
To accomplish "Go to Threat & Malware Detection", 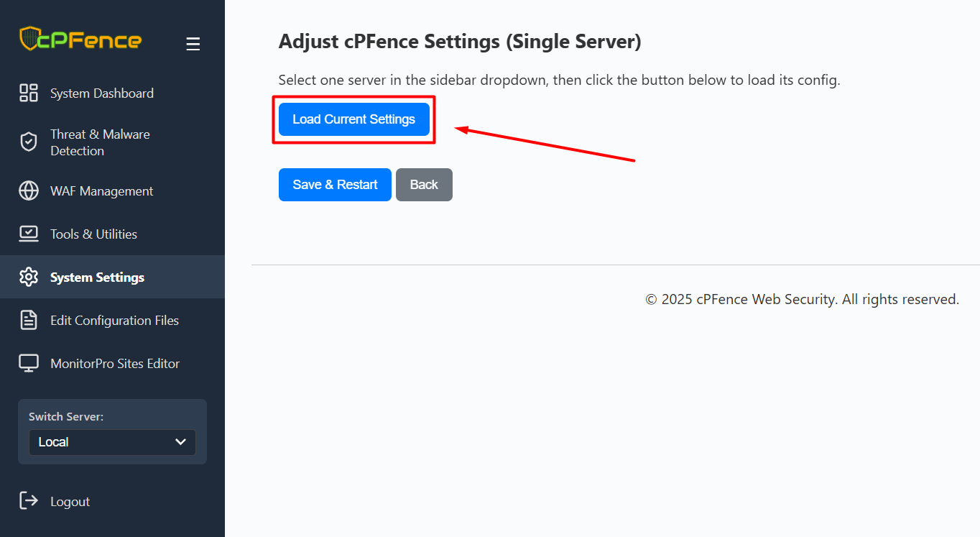I will [x=100, y=142].
